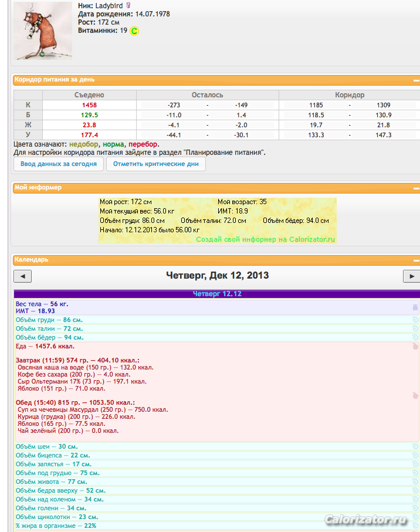
Task: Click Кофе без сахара food entry
Action: [x=74, y=375]
